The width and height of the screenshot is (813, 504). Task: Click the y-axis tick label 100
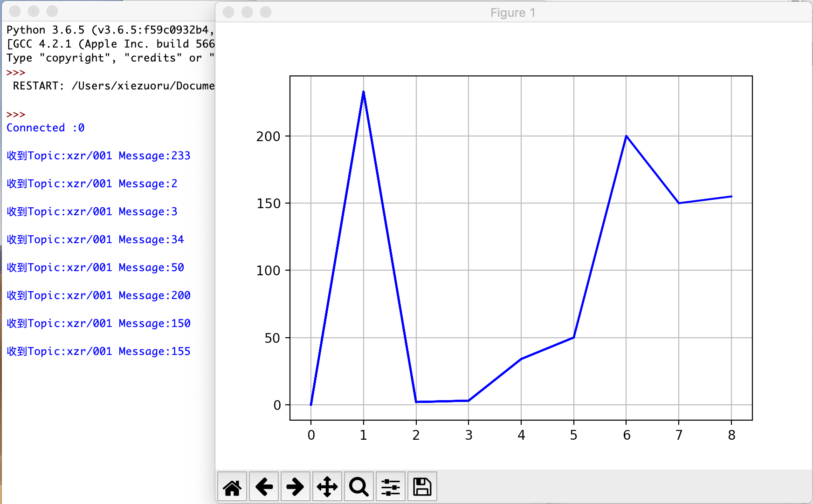point(268,271)
